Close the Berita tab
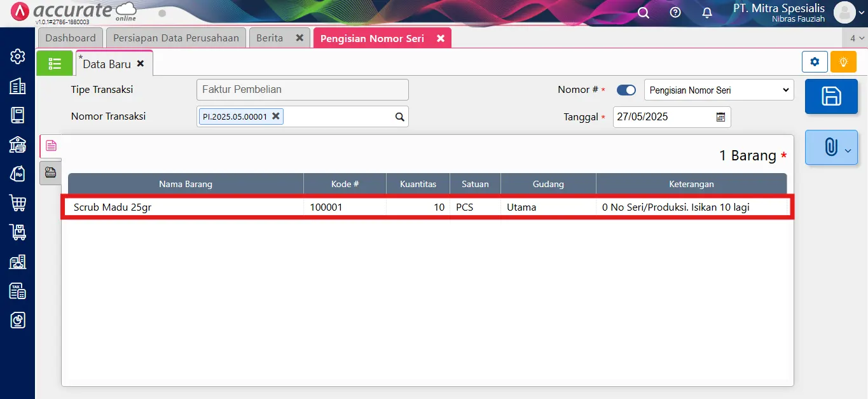The image size is (868, 399). tap(300, 38)
